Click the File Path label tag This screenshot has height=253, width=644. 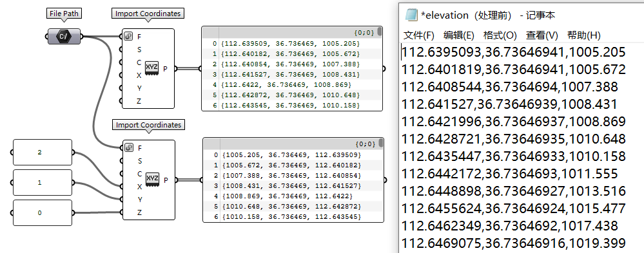tap(64, 14)
